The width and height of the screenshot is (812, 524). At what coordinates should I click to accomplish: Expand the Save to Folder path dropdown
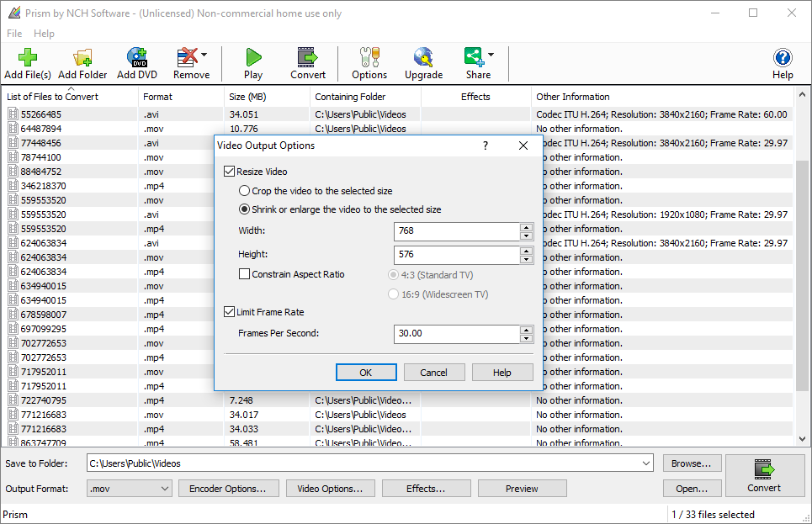tap(645, 463)
